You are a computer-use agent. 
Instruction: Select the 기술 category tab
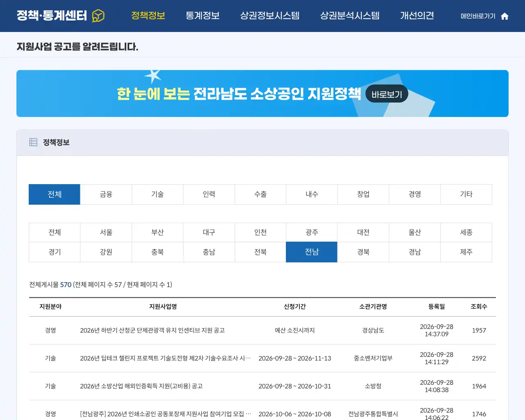157,194
